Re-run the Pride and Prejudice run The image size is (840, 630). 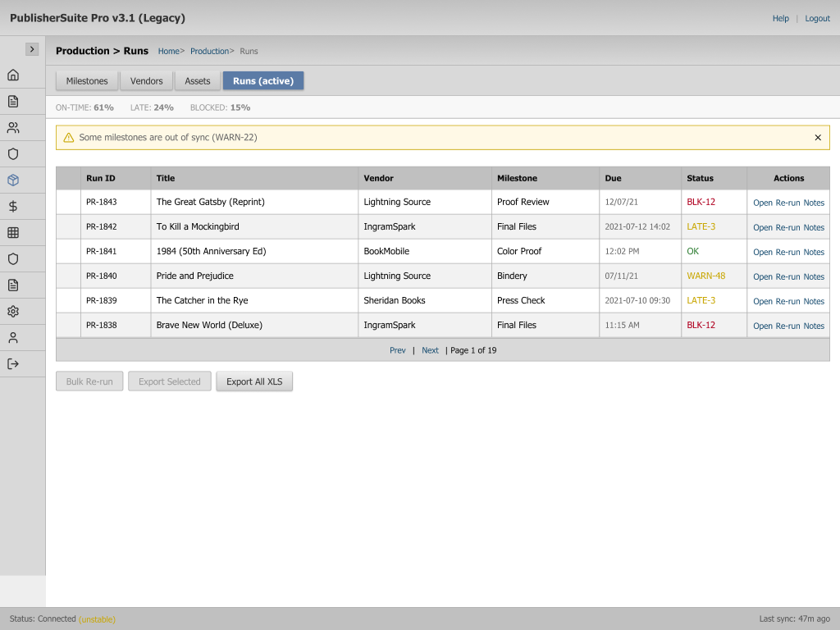coord(787,276)
